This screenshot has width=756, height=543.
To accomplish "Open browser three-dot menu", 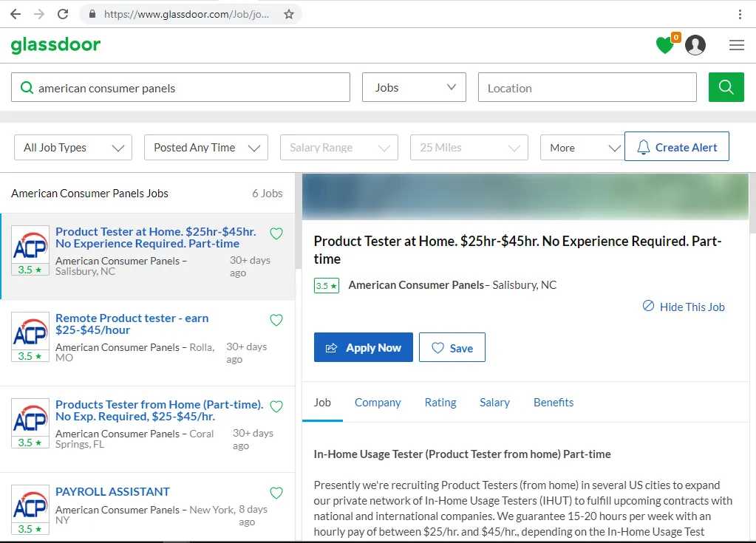I will [740, 14].
